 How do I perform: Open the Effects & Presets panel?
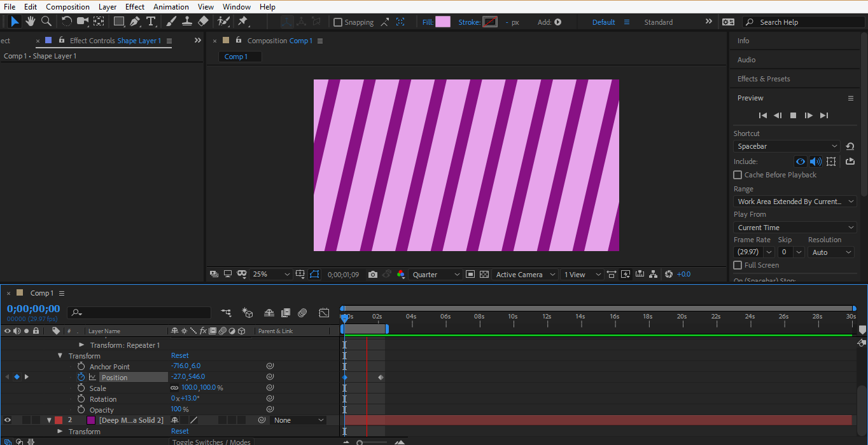point(763,79)
